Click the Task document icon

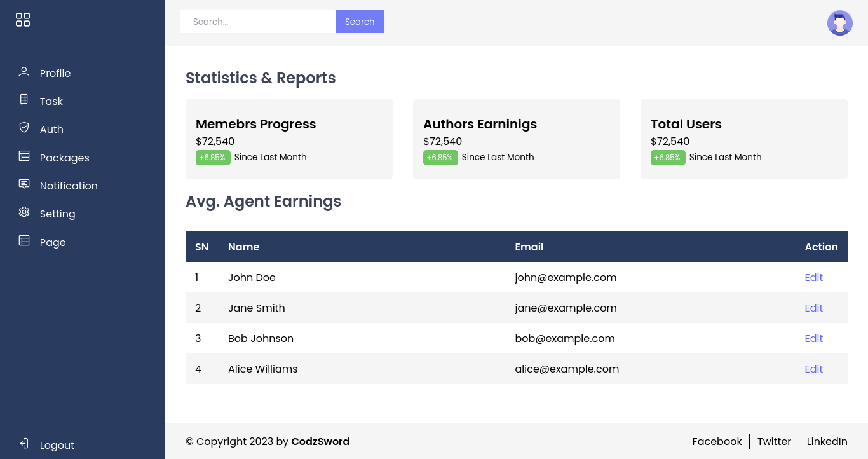24,100
